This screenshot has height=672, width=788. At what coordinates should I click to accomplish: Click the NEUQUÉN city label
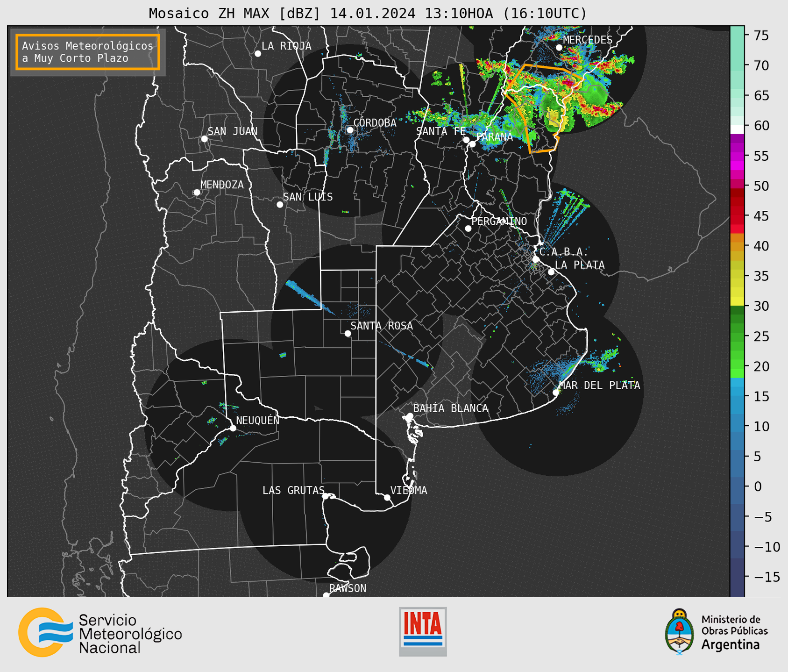258,420
